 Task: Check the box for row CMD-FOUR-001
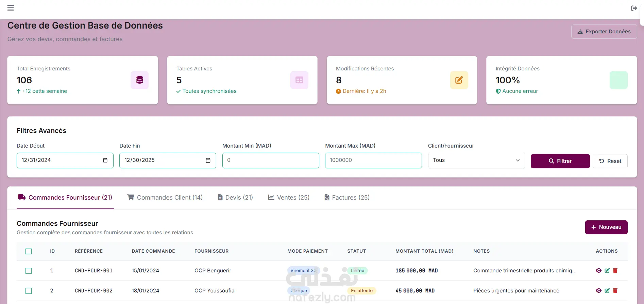29,271
